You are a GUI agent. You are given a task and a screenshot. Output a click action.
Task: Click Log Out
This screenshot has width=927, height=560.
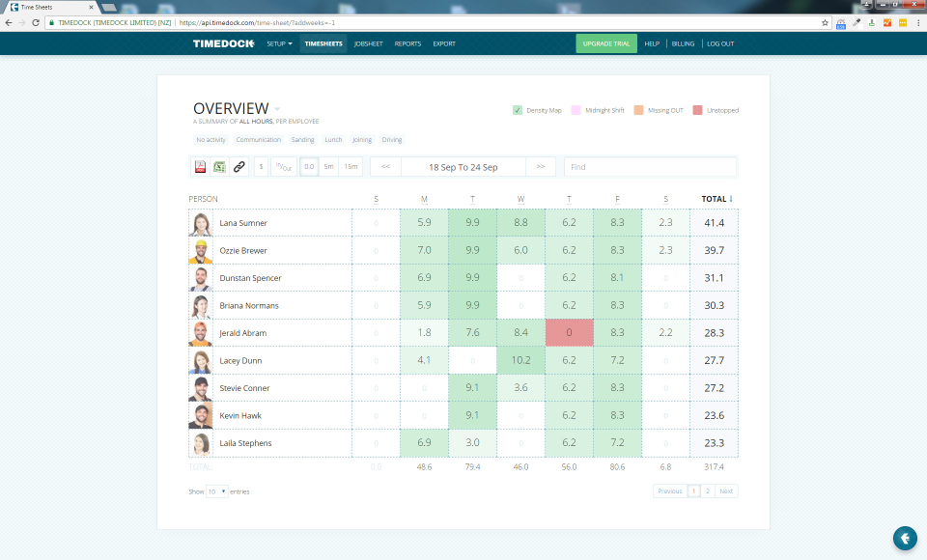[720, 43]
